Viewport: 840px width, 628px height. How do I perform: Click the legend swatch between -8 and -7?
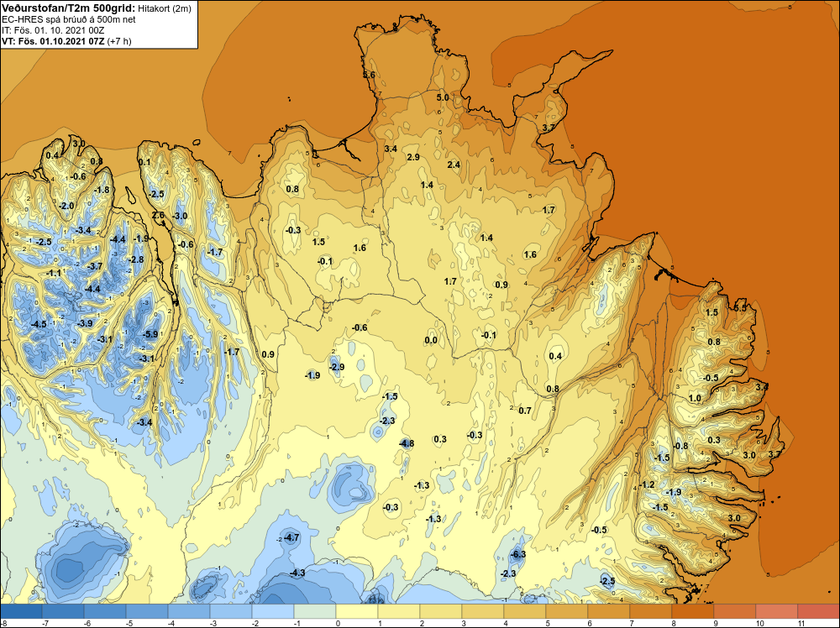pos(21,611)
